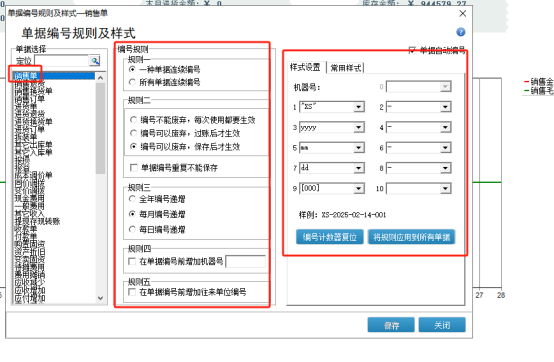Switch to 常用样式 tab
The width and height of the screenshot is (554, 362).
346,68
